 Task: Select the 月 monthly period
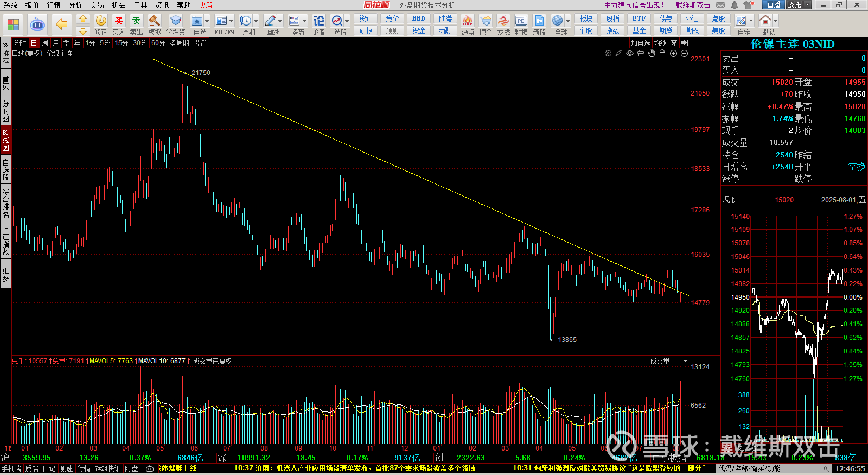click(x=56, y=43)
